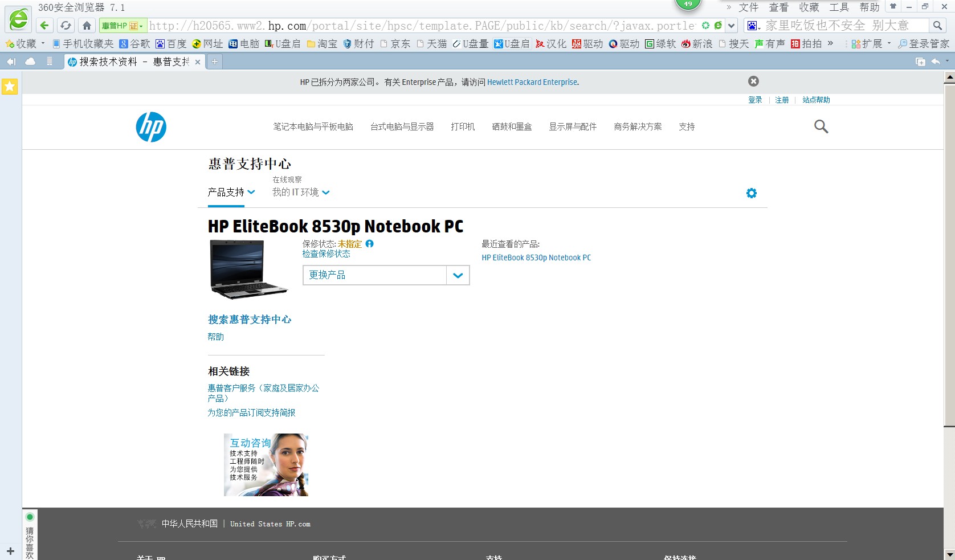Click the yellow star bookmark toggle on the left

(x=9, y=87)
